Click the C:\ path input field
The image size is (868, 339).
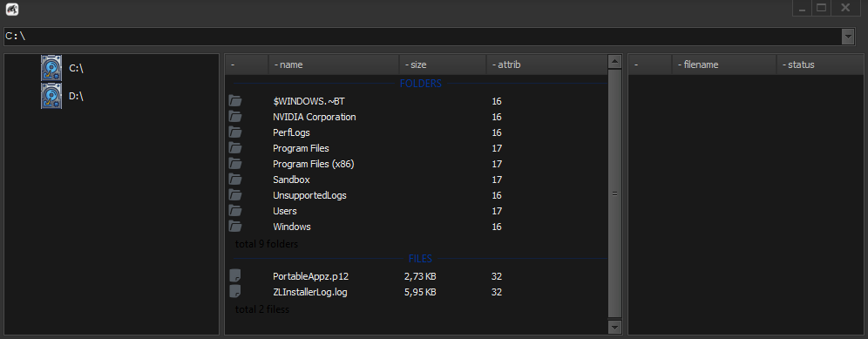(423, 37)
